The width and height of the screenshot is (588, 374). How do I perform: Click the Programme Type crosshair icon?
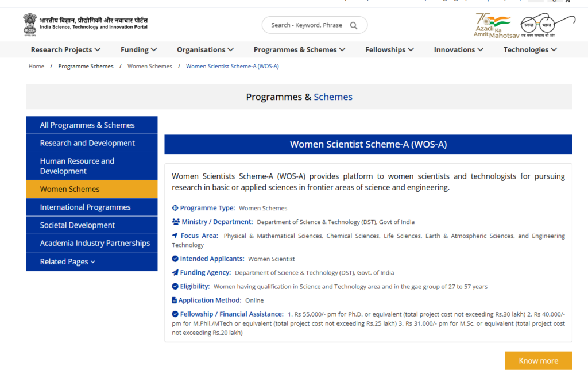(175, 208)
